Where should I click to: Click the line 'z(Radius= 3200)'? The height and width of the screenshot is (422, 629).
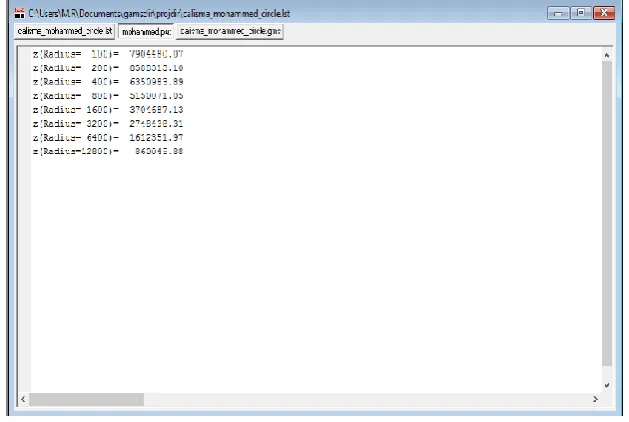pyautogui.click(x=108, y=124)
